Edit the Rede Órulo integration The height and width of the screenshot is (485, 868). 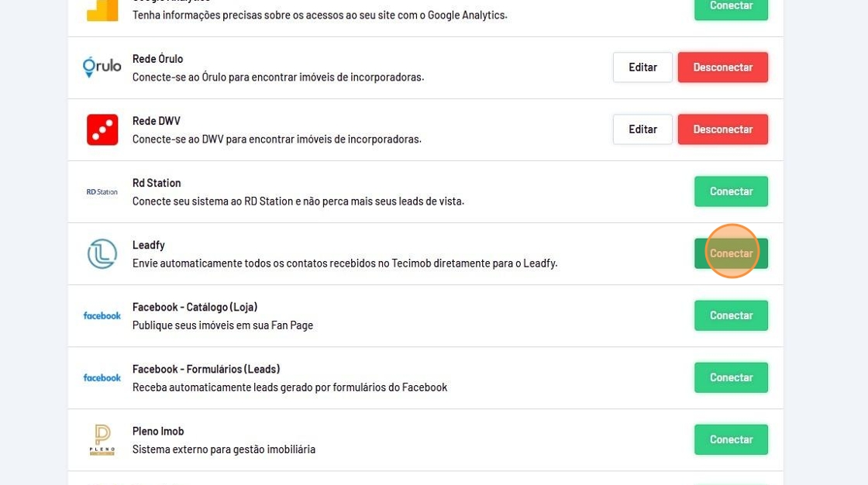click(x=642, y=67)
